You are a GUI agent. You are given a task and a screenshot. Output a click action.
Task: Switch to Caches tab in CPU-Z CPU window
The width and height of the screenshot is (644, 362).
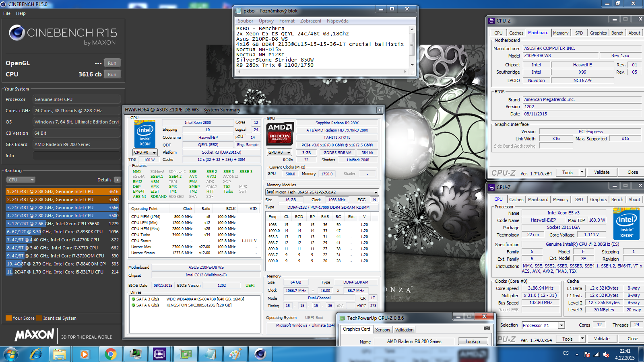516,200
